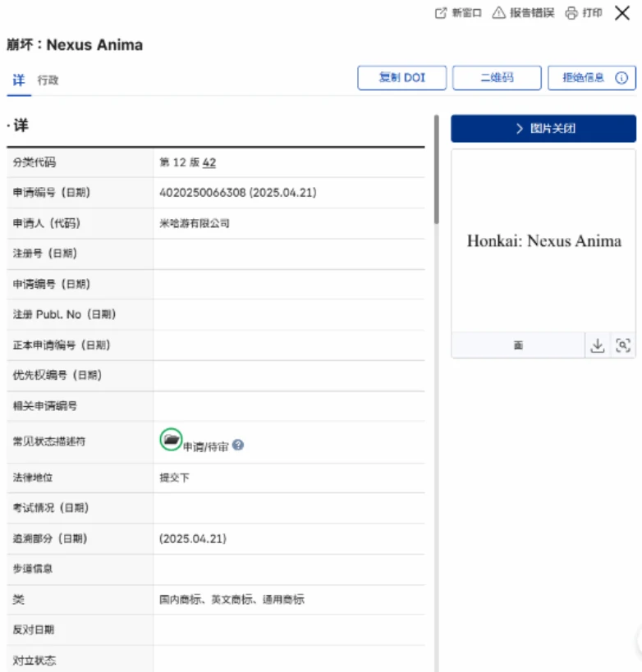Screen dimensions: 642x672
Task: Click legal status value 提交下
Action: tap(174, 478)
